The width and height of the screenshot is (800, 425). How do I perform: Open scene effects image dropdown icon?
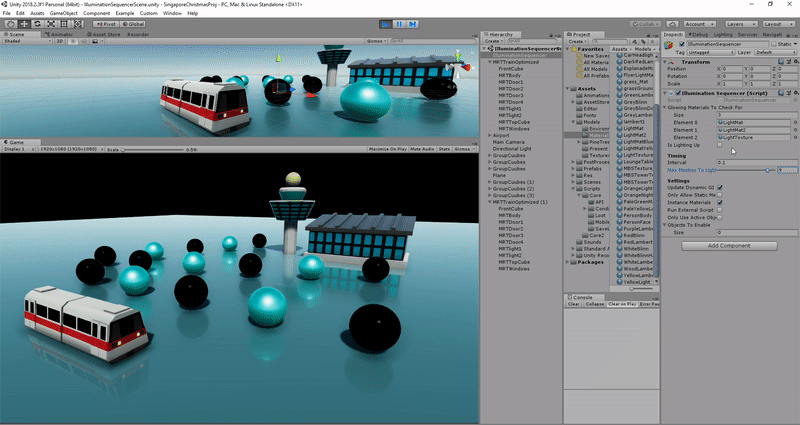(95, 41)
